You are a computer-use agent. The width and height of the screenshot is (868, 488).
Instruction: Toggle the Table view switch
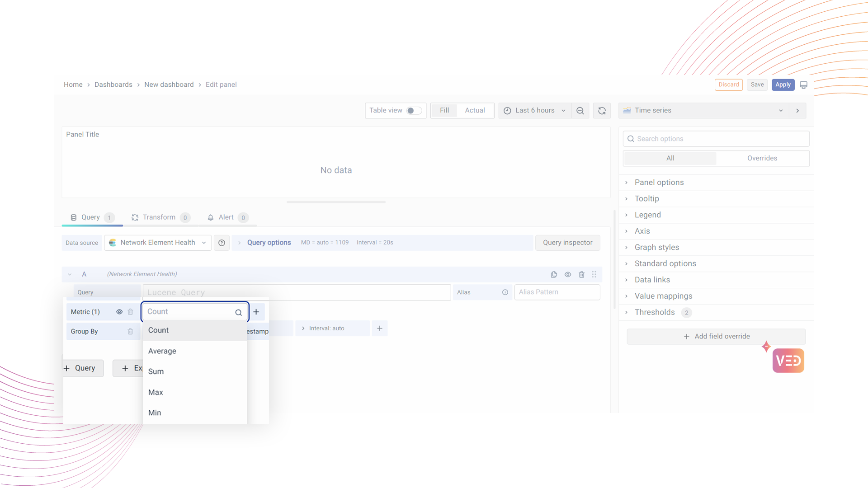click(x=414, y=111)
